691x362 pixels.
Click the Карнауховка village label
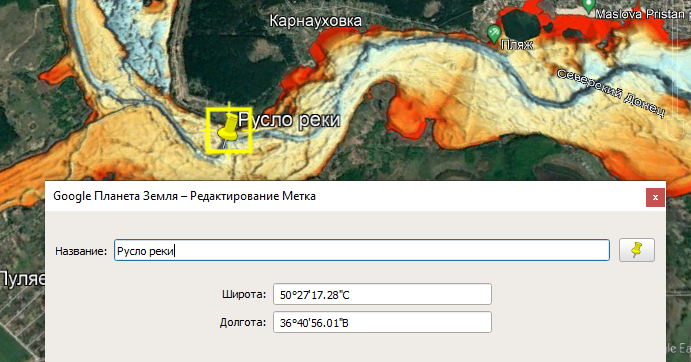(x=315, y=21)
